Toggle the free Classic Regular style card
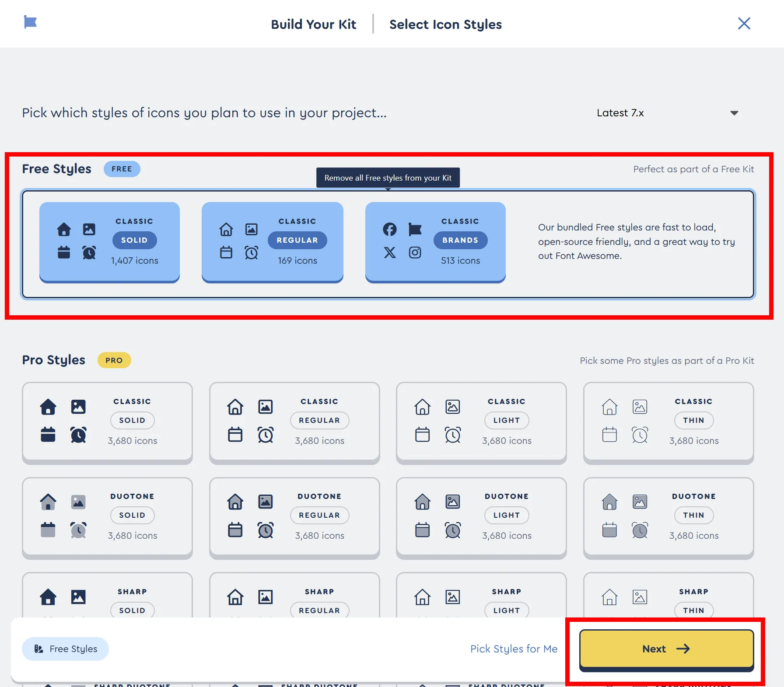The width and height of the screenshot is (784, 687). point(272,241)
